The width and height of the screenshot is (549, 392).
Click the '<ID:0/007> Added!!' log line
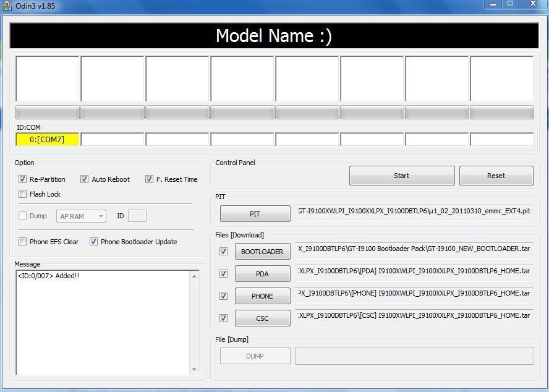click(x=48, y=276)
